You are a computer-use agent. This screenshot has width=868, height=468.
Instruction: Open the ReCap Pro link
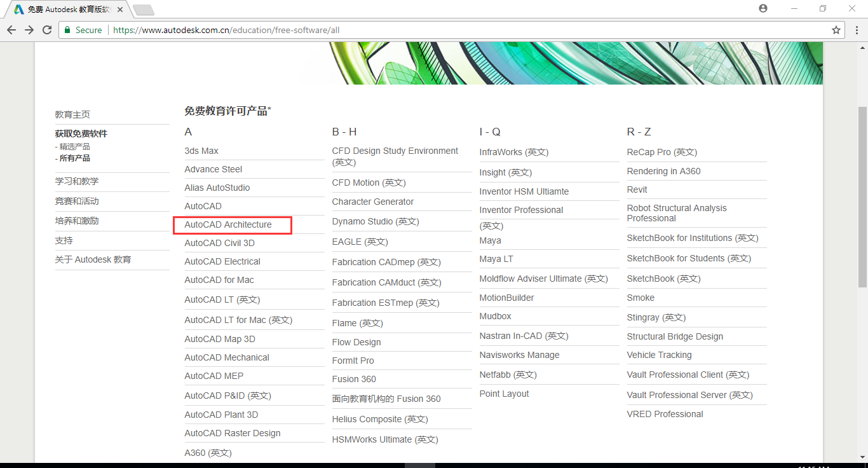(x=661, y=152)
